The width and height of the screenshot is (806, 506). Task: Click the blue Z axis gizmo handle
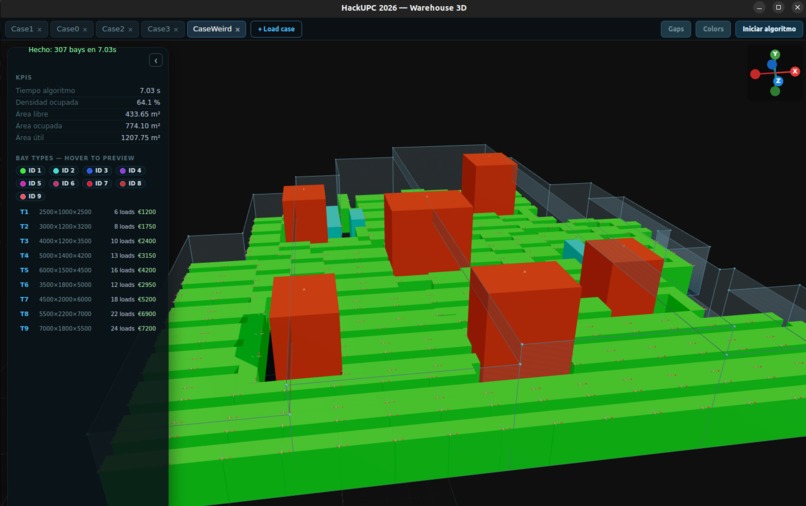[x=778, y=81]
